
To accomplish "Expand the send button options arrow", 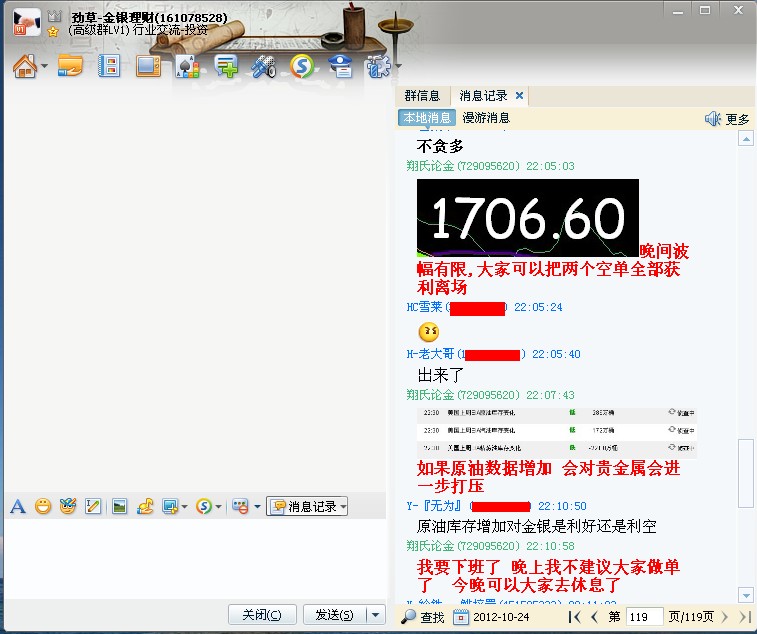I will (376, 615).
